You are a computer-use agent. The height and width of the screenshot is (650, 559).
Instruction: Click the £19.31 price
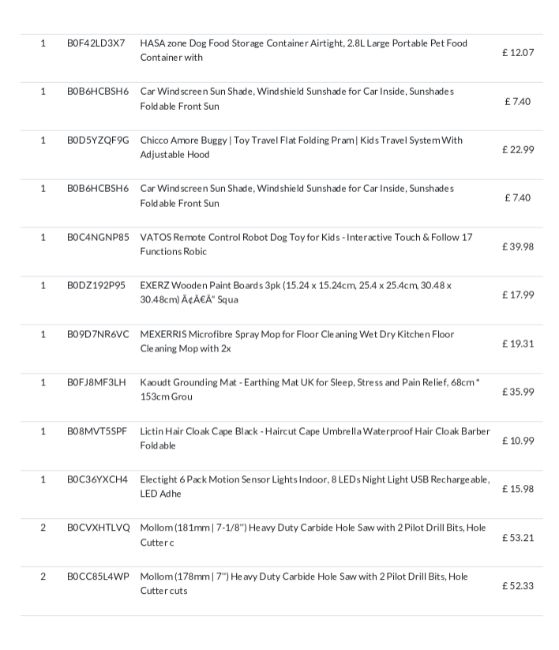click(518, 344)
